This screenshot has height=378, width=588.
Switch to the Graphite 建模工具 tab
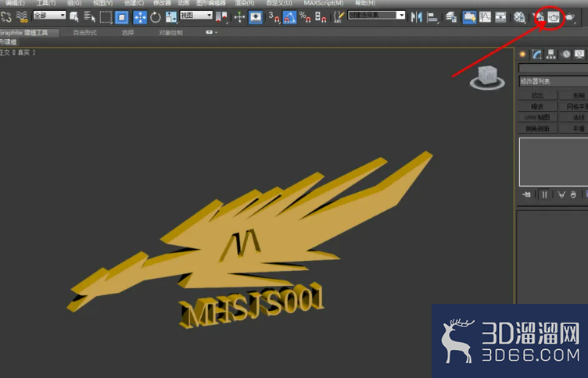29,33
